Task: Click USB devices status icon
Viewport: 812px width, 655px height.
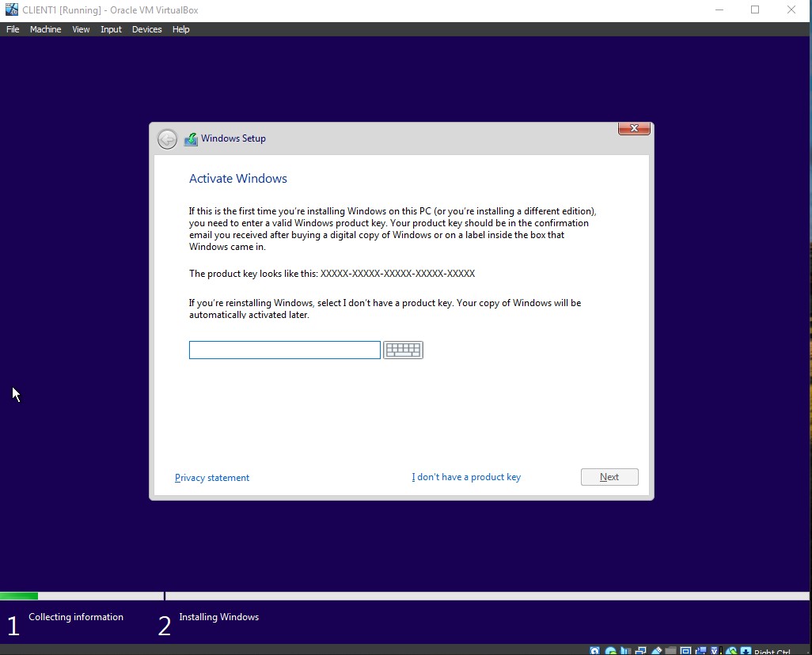Action: pos(656,651)
